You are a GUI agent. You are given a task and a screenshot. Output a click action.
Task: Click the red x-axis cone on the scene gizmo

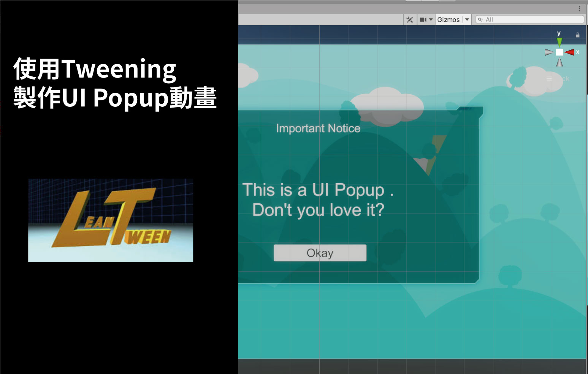pyautogui.click(x=570, y=52)
